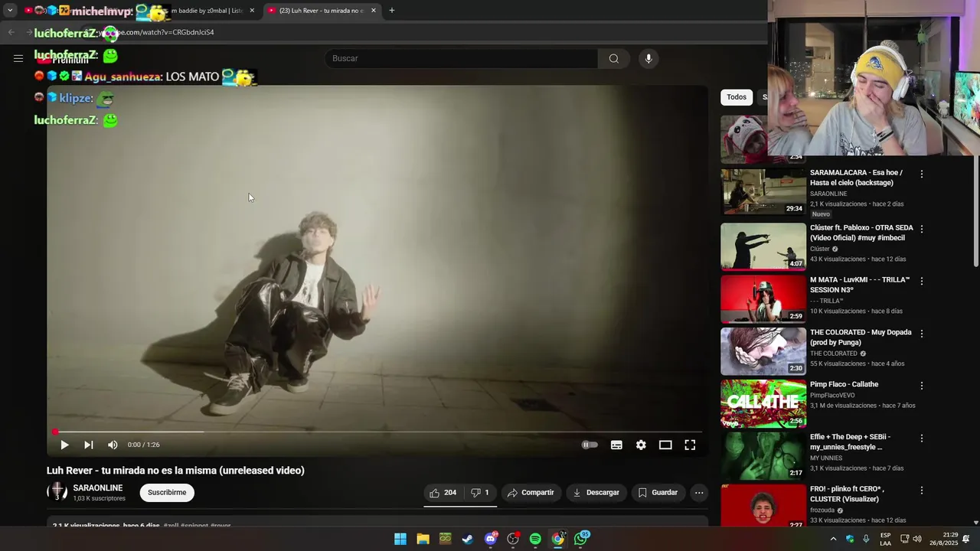The width and height of the screenshot is (980, 551).
Task: Like the video with 204 likes
Action: point(443,493)
